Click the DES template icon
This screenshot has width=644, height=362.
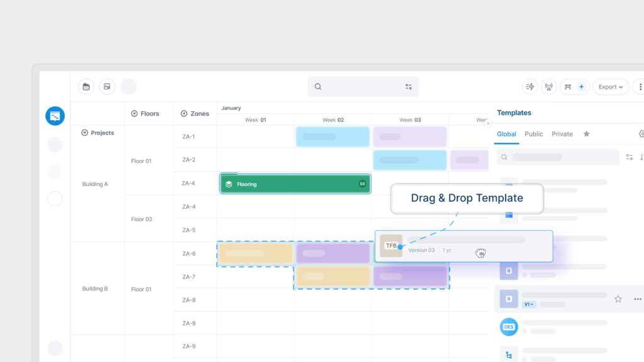point(509,327)
